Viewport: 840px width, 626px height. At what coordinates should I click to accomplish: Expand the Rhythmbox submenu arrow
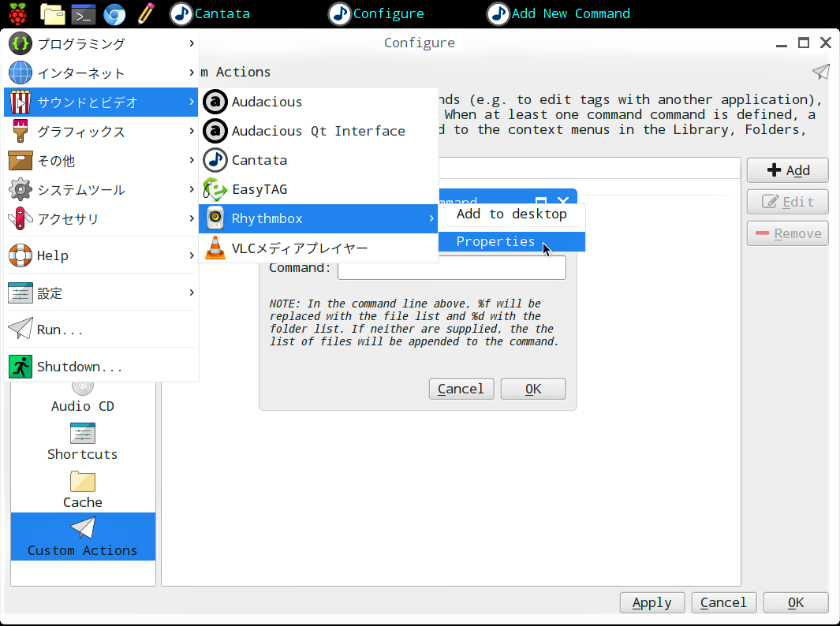pos(431,218)
